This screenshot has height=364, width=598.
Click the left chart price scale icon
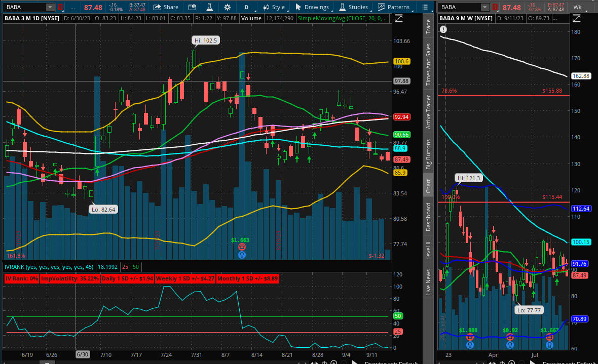[x=399, y=18]
